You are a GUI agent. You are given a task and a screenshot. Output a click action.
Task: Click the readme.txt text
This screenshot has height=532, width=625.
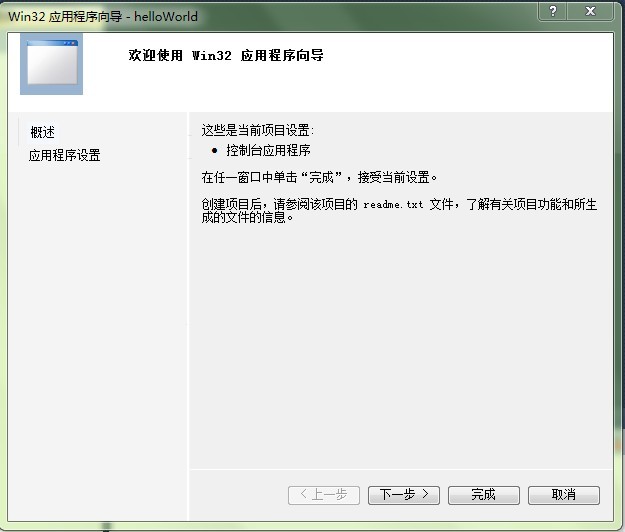pos(393,205)
